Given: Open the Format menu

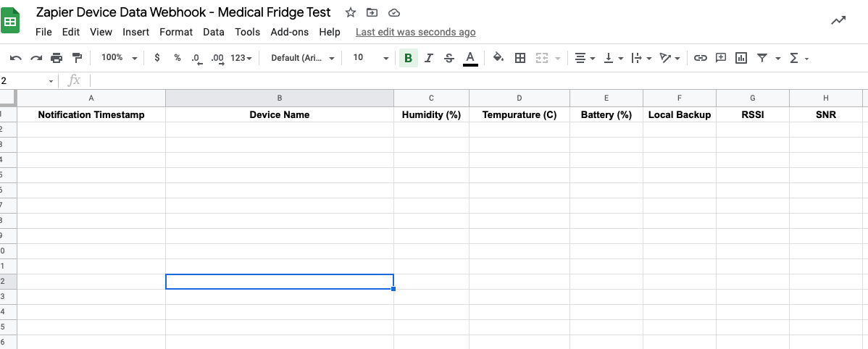Looking at the screenshot, I should click(176, 32).
